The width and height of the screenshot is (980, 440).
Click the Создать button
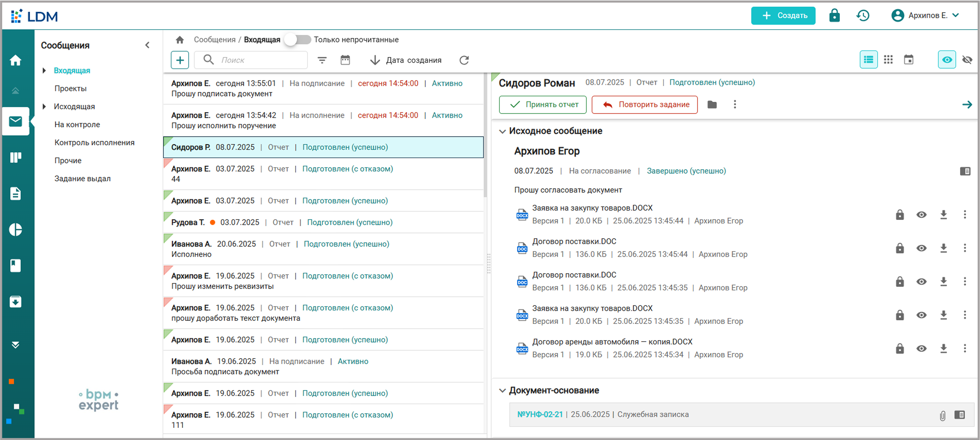pos(783,16)
